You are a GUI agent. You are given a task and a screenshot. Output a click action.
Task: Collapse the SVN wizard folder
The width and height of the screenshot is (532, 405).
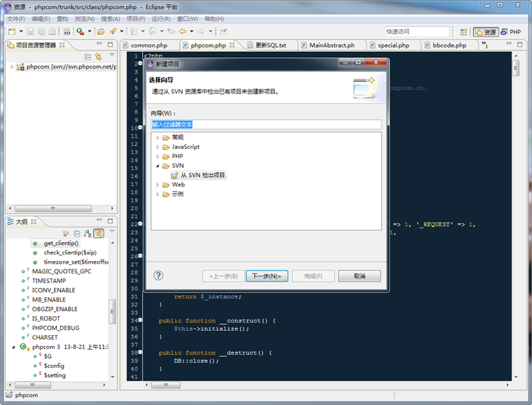click(x=157, y=166)
